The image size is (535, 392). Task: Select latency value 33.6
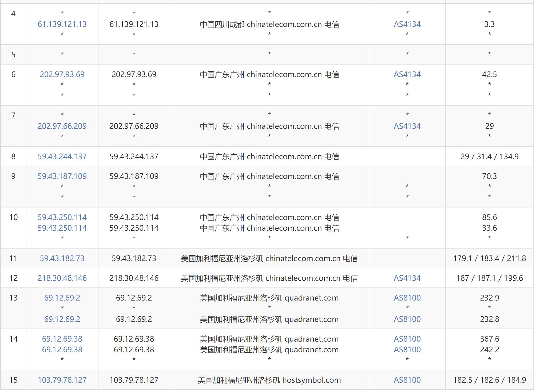coord(489,228)
